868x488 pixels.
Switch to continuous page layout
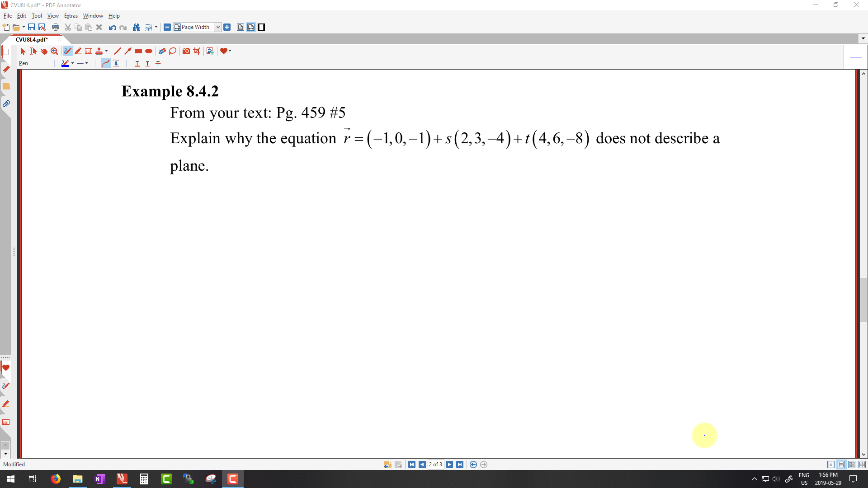(841, 465)
